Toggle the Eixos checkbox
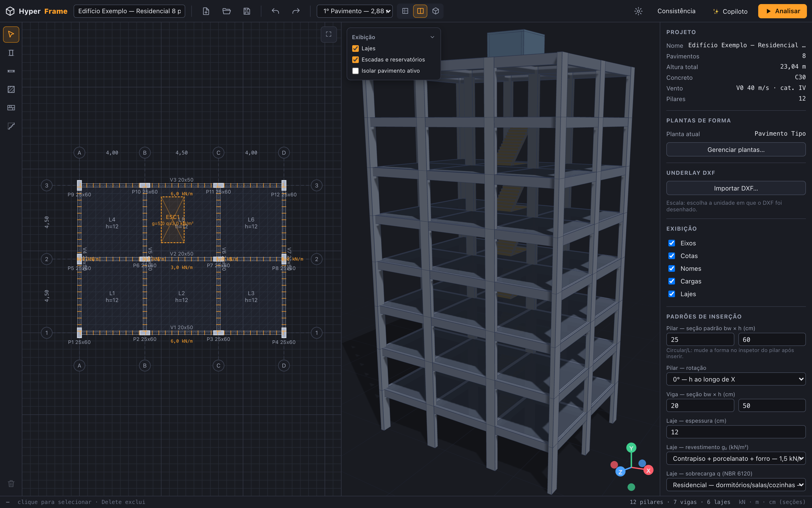This screenshot has height=508, width=812. click(x=672, y=243)
